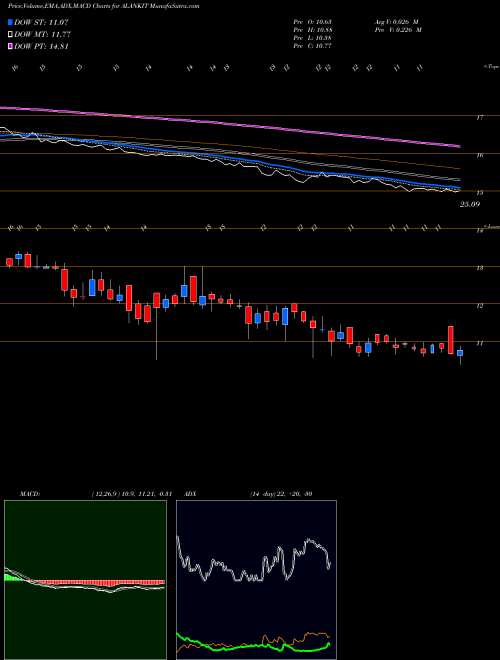Click the white DOW MT legend swatch
This screenshot has width=500, height=660.
click(x=10, y=35)
